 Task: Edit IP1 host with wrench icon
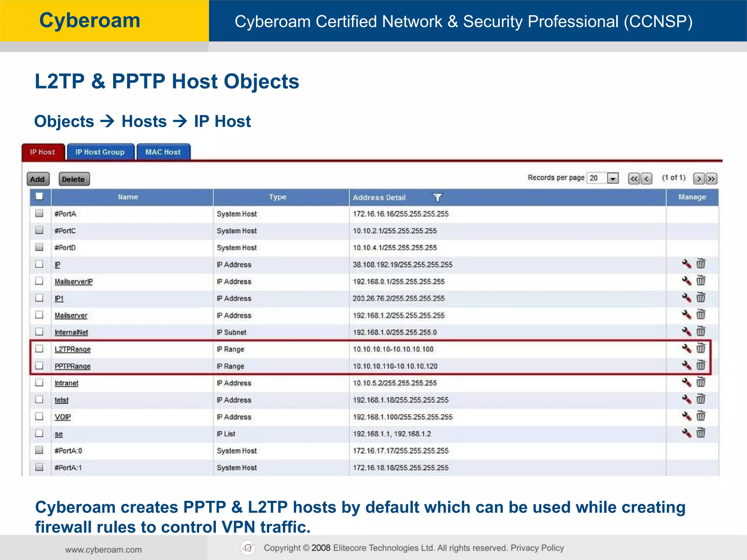pos(686,298)
